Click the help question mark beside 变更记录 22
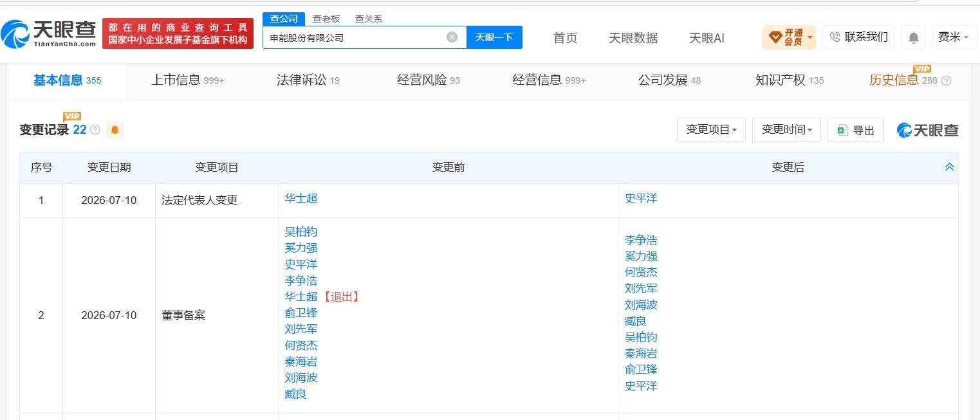980x420 pixels. pos(95,130)
